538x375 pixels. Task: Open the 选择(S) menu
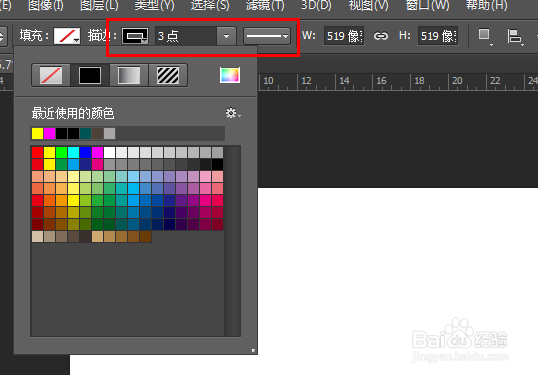[210, 5]
